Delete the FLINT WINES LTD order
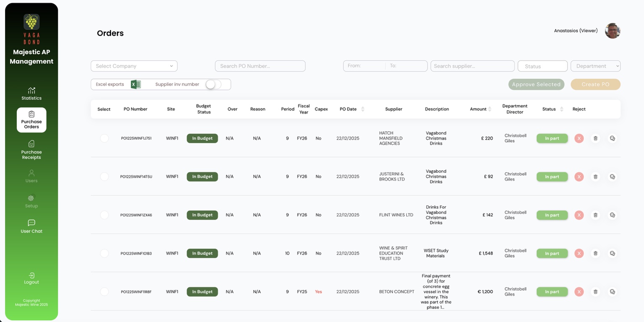The height and width of the screenshot is (322, 644). 595,215
